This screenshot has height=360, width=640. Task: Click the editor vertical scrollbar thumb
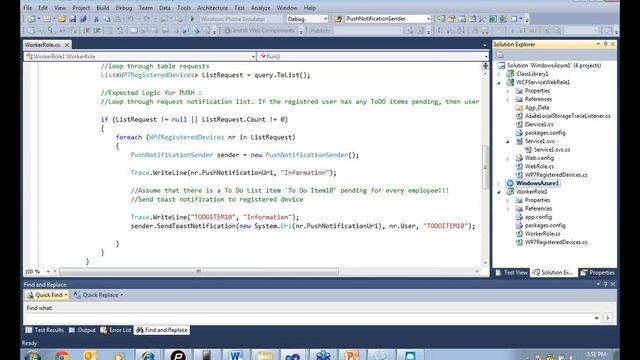point(485,167)
